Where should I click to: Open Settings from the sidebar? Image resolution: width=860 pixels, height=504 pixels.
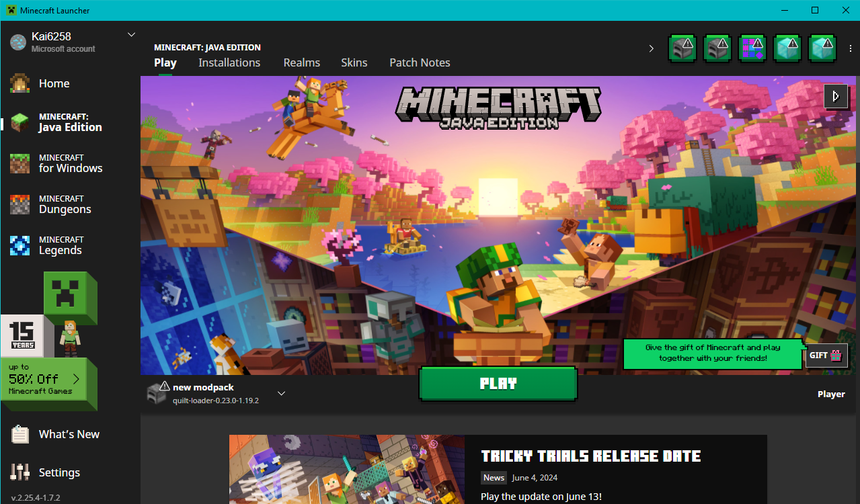pos(70,472)
